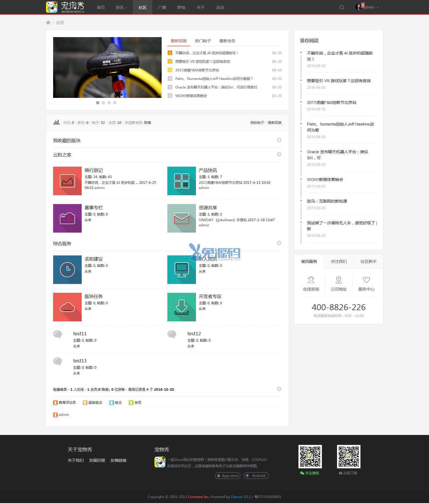The height and width of the screenshot is (504, 429).
Task: Open post 2017虎嗅F&M创新节北京站 in latest replies
Action: point(197,70)
